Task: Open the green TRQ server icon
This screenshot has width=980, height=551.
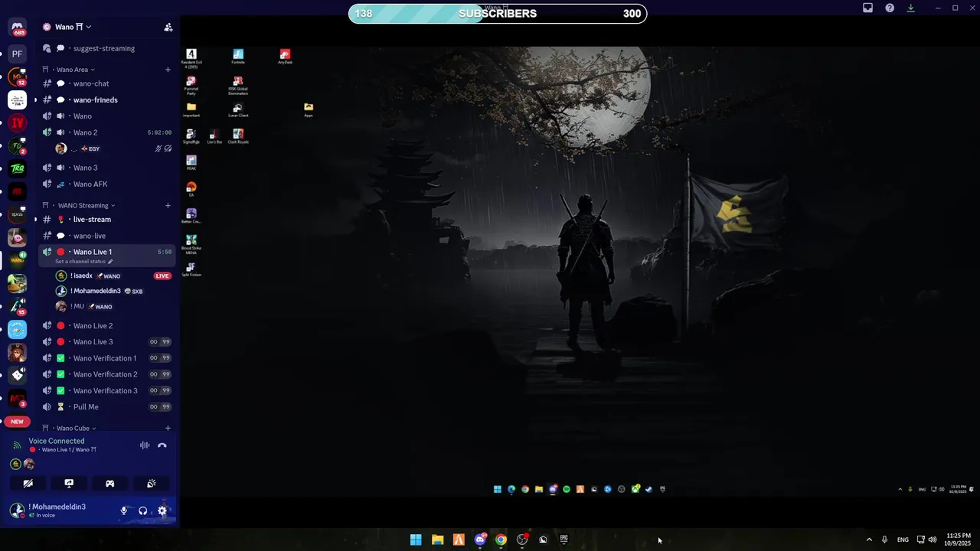Action: click(x=17, y=168)
